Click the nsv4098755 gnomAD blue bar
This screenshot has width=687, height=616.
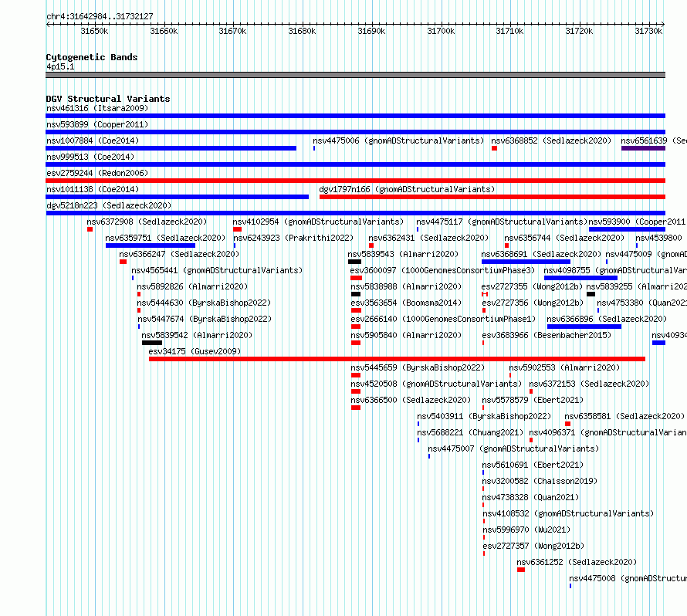point(580,278)
